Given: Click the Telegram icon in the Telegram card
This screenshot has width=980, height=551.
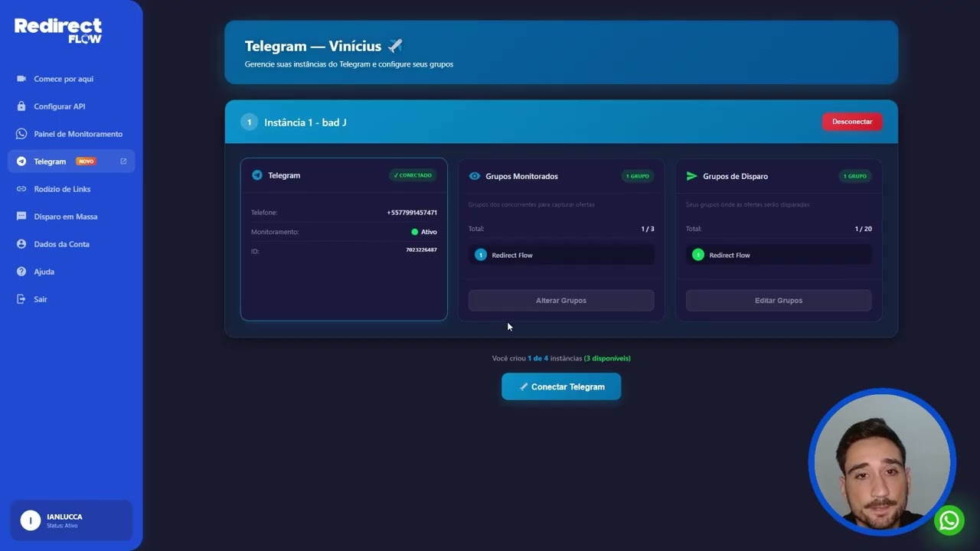Looking at the screenshot, I should click(257, 175).
